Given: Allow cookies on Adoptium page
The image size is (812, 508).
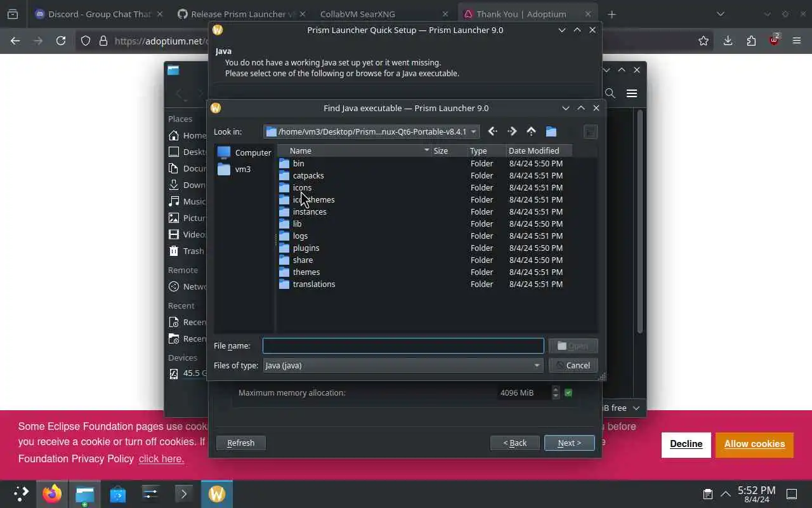Looking at the screenshot, I should [x=754, y=444].
